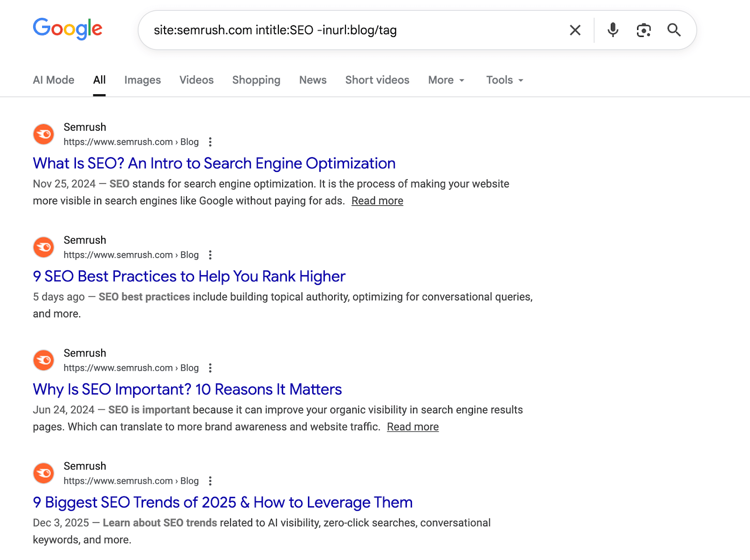Click the Semrush favicon beside the SEO trends result
Image resolution: width=750 pixels, height=560 pixels.
pyautogui.click(x=43, y=473)
